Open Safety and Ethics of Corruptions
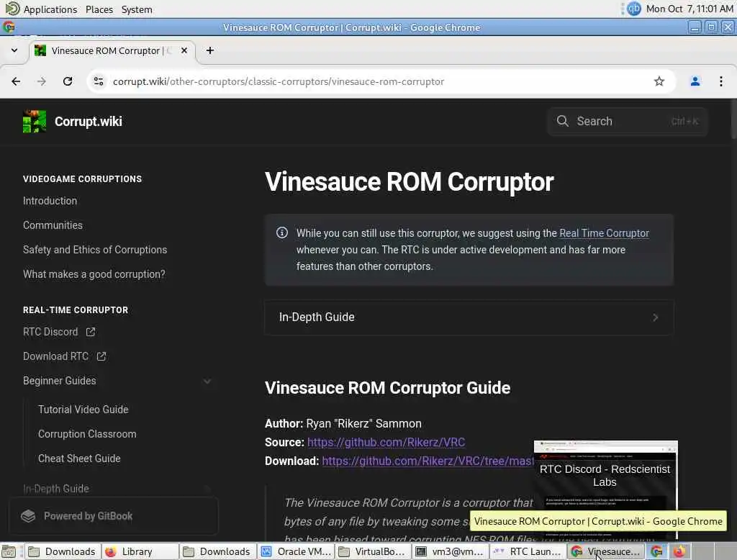 [x=95, y=250]
